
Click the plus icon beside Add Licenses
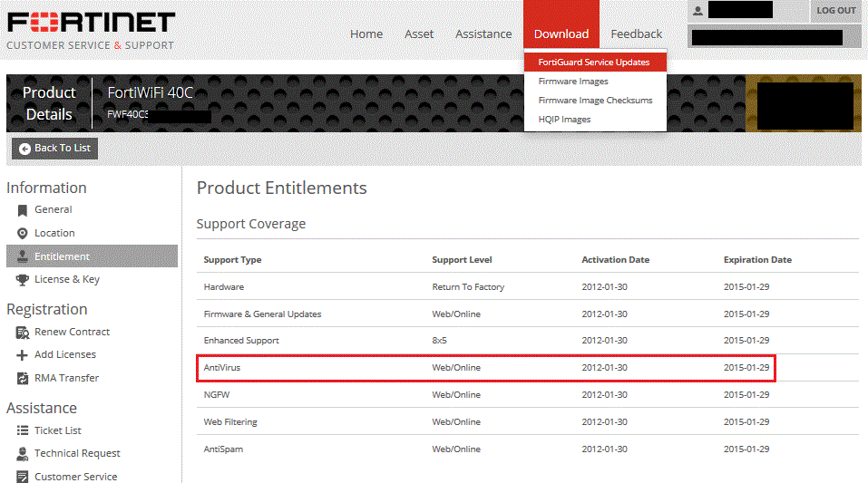tap(23, 355)
